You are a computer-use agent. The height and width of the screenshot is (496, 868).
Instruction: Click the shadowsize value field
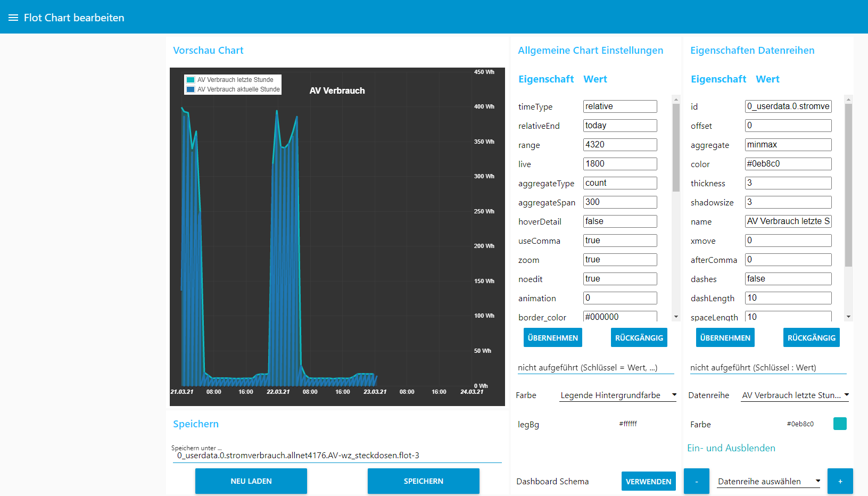(788, 202)
